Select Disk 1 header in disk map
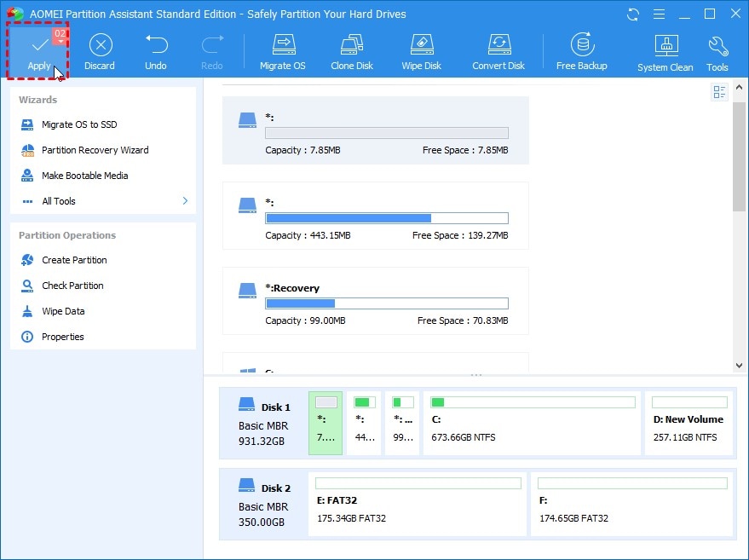The width and height of the screenshot is (749, 560). pyautogui.click(x=264, y=423)
